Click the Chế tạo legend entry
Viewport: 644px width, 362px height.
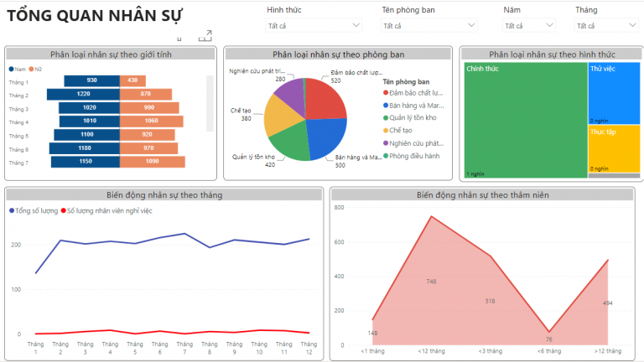pyautogui.click(x=397, y=131)
